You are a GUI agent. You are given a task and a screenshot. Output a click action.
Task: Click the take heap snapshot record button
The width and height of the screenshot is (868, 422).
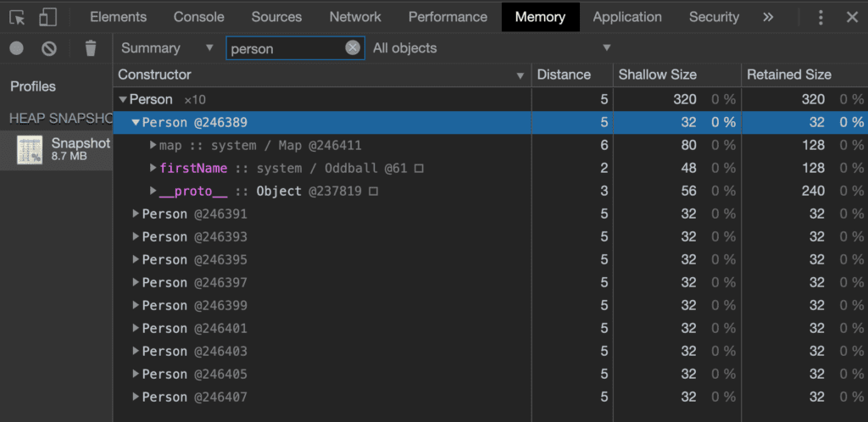[16, 48]
